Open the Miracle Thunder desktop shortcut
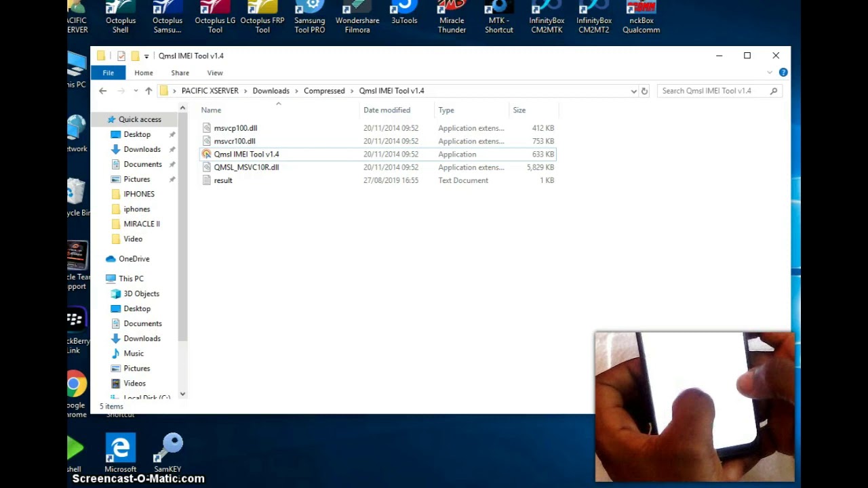 (452, 18)
